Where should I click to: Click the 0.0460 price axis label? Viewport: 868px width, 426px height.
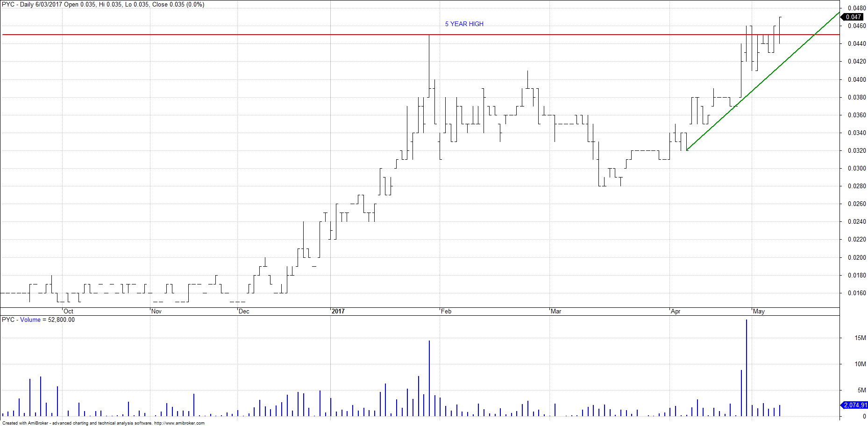click(x=857, y=26)
